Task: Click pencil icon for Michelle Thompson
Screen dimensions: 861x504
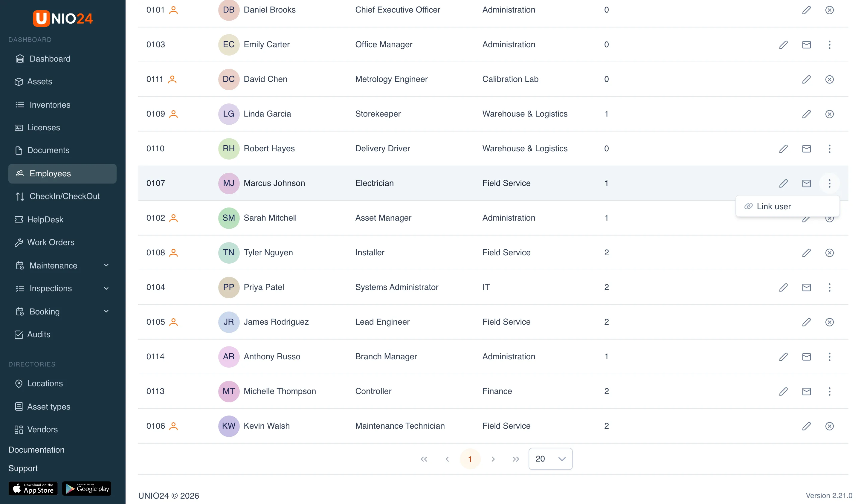Action: click(784, 392)
